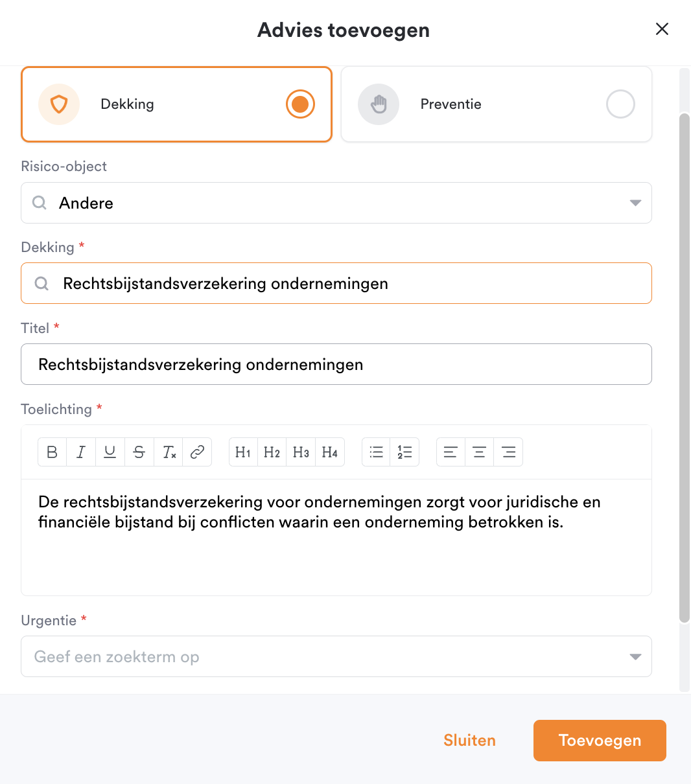This screenshot has height=784, width=691.
Task: Click the Sluiten link
Action: 470,741
